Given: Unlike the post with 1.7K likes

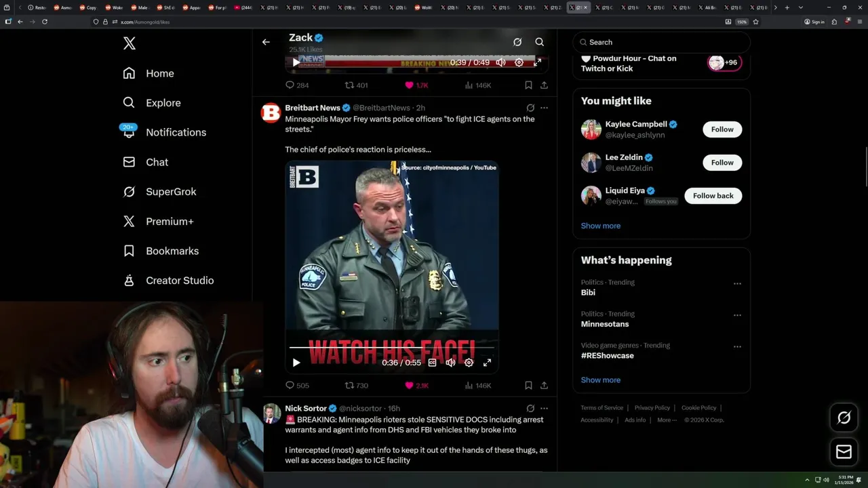Looking at the screenshot, I should pos(409,85).
